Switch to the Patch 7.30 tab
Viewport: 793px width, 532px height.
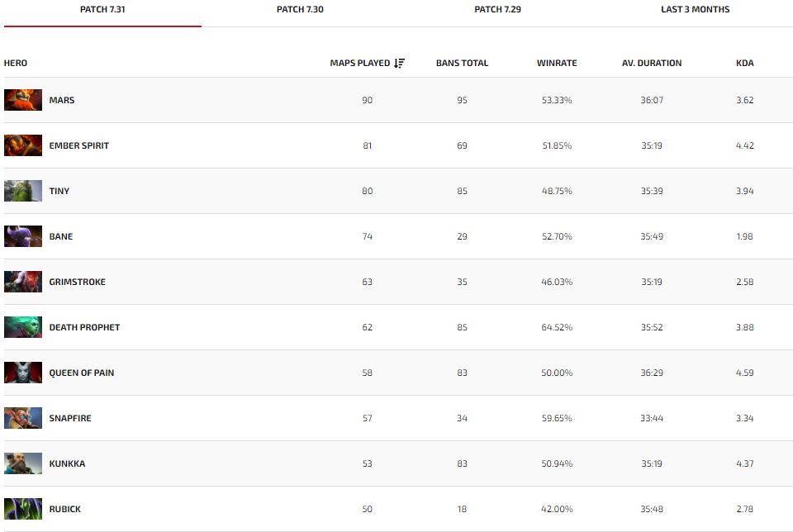tap(300, 10)
